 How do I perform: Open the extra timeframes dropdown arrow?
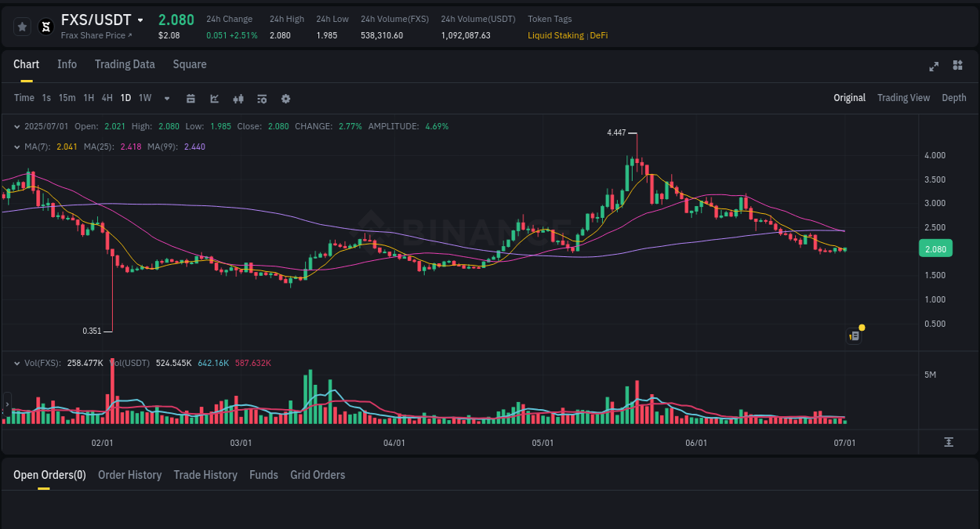[165, 98]
